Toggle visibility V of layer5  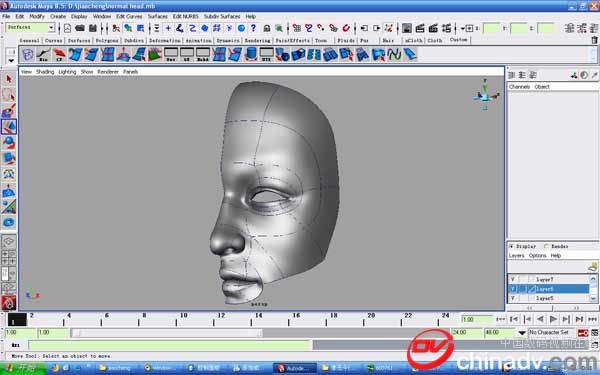pyautogui.click(x=513, y=298)
